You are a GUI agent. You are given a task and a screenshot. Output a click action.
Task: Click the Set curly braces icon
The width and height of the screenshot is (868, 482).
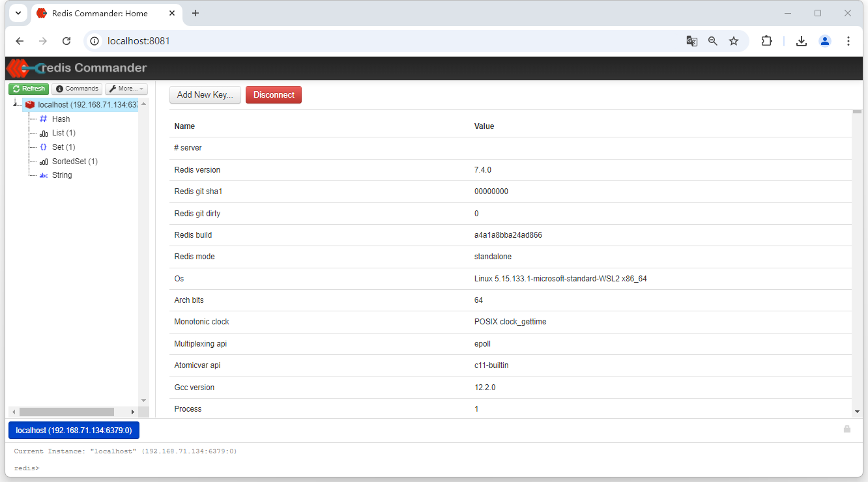(44, 147)
